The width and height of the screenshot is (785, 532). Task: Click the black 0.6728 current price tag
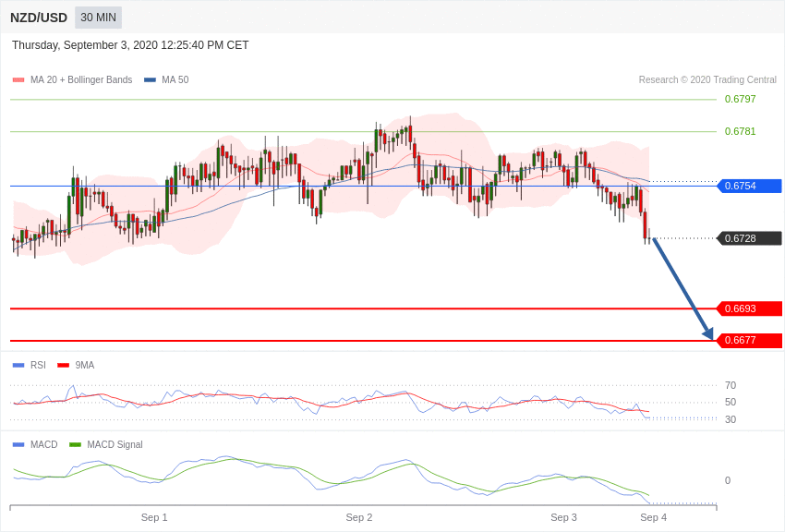(750, 238)
